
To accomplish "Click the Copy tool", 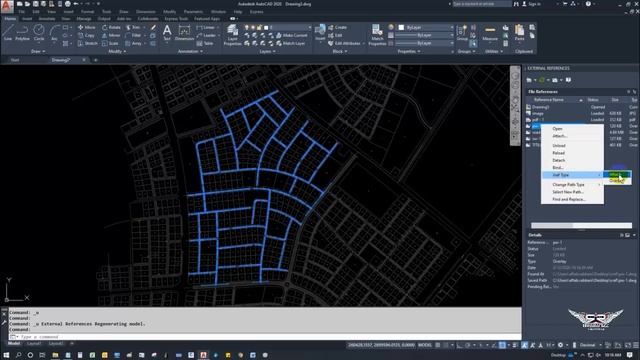I will 87,36.
